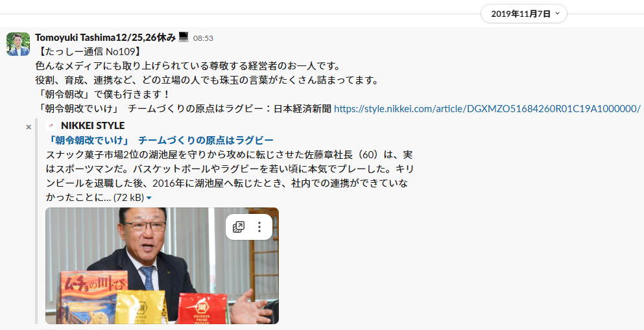Click the 08:53 message timestamp
This screenshot has height=330, width=644.
[x=203, y=38]
